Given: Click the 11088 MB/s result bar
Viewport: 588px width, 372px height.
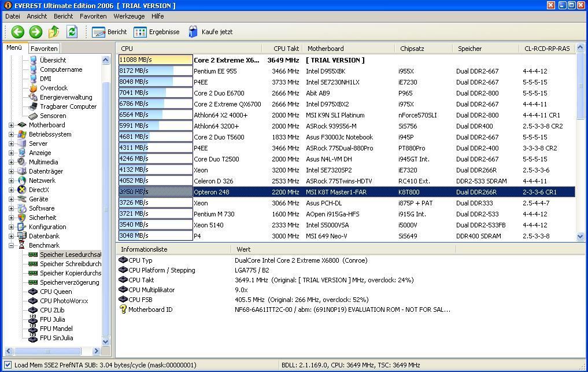Looking at the screenshot, I should [x=156, y=60].
